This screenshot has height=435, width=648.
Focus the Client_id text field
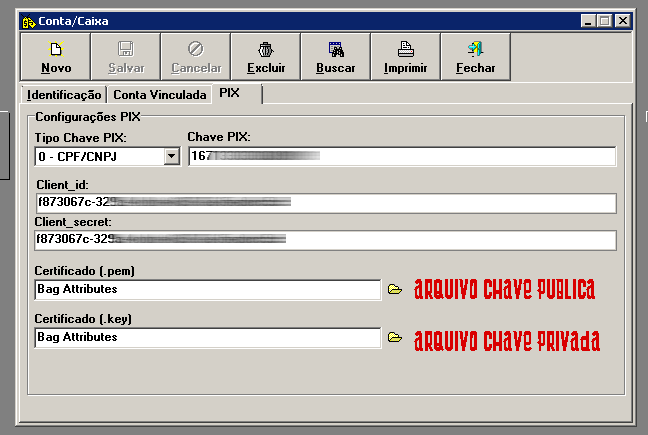[x=325, y=203]
